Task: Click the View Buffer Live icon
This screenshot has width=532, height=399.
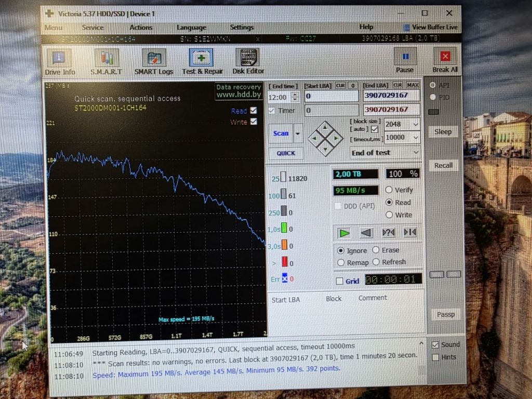Action: tap(406, 28)
